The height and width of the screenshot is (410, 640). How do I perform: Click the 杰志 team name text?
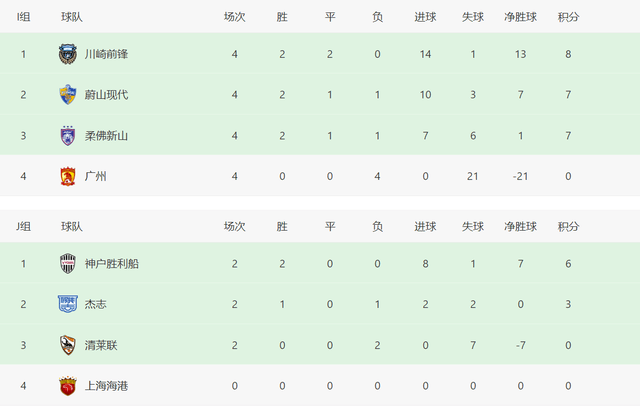(96, 304)
